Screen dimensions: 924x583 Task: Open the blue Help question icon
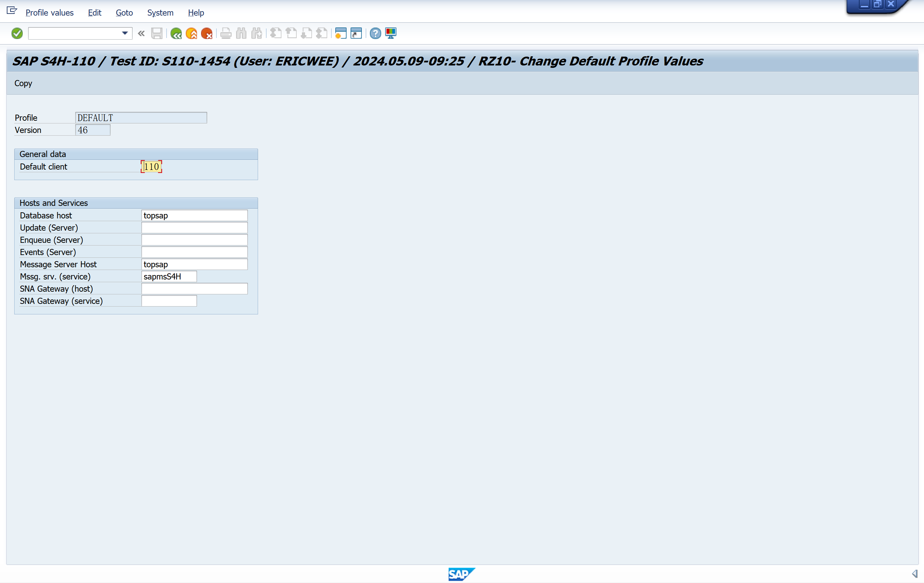tap(375, 33)
